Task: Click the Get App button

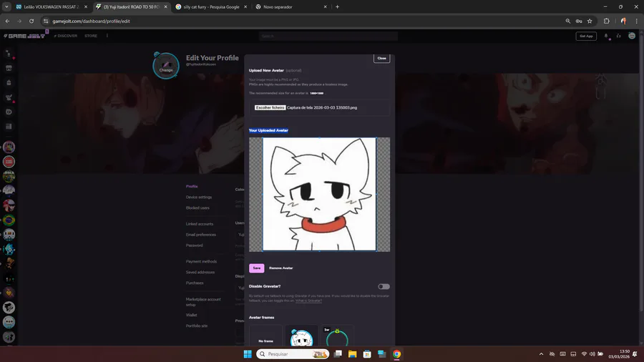Action: 586,36
